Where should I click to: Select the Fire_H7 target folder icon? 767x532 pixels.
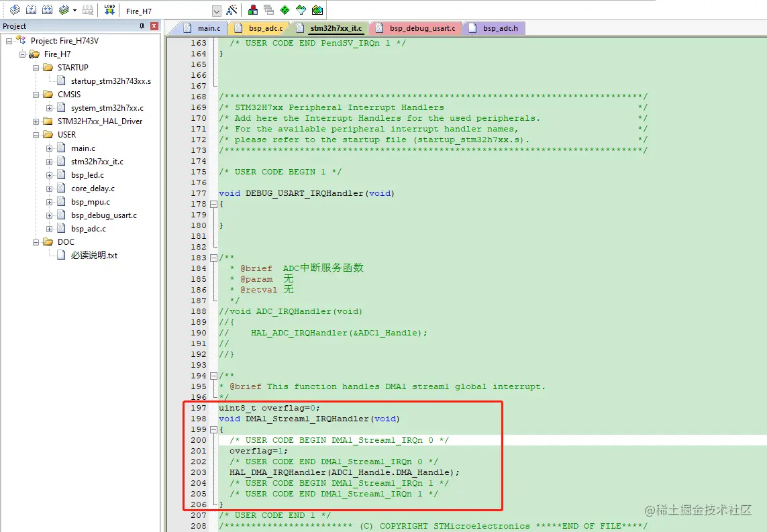point(34,54)
